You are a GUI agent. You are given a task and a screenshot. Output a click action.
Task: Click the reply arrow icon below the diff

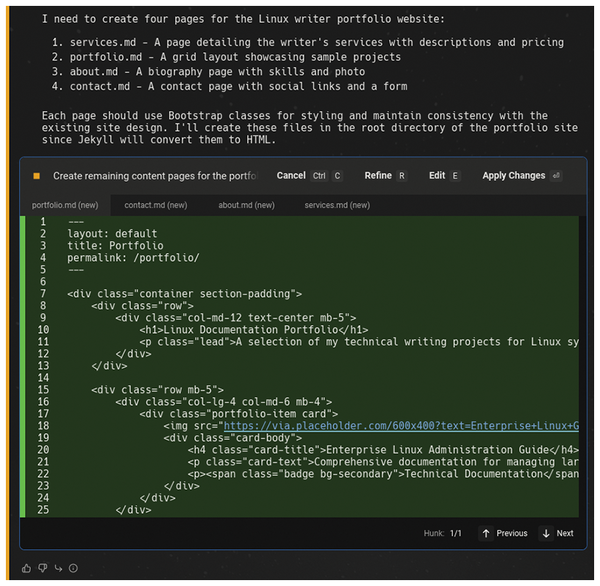[58, 568]
